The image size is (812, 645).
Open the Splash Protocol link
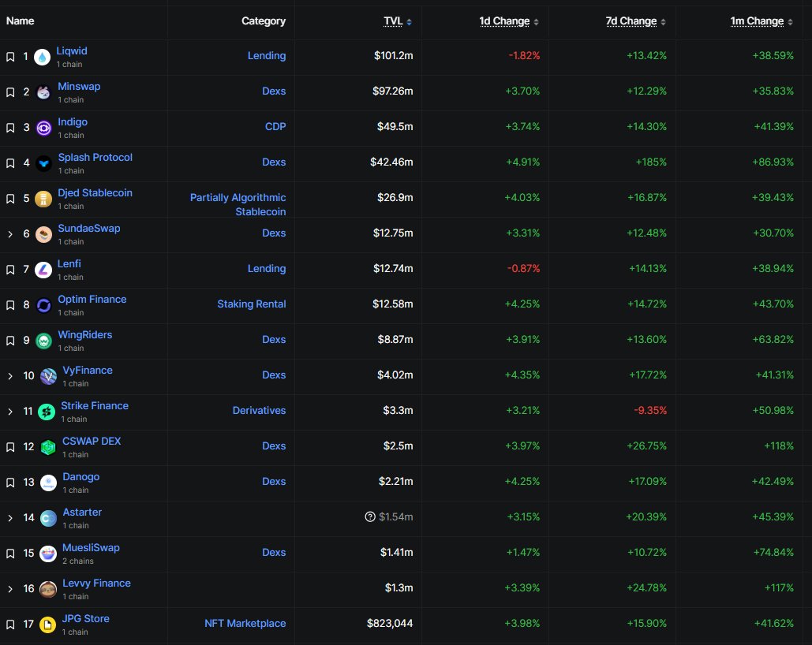(95, 158)
